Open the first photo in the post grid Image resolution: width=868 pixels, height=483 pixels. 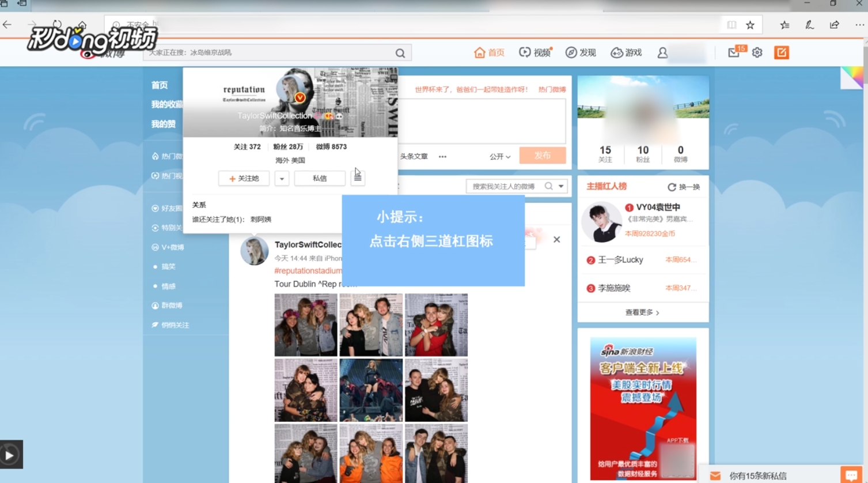[306, 325]
